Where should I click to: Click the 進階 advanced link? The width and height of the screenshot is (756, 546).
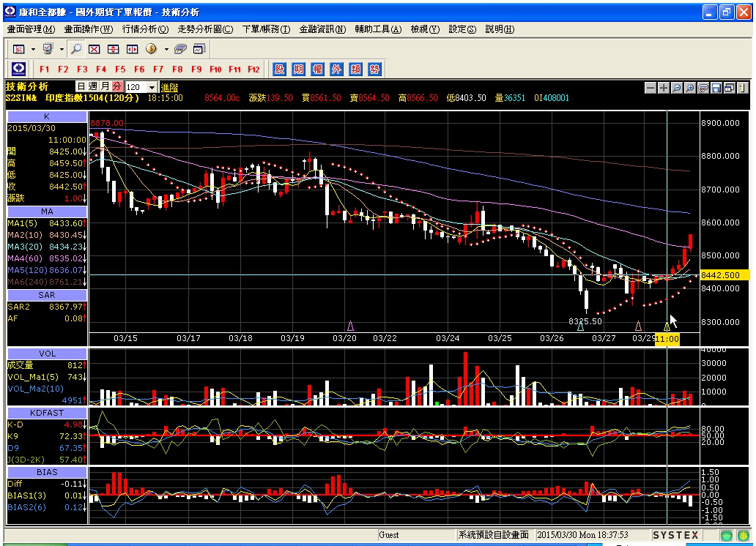click(x=169, y=88)
